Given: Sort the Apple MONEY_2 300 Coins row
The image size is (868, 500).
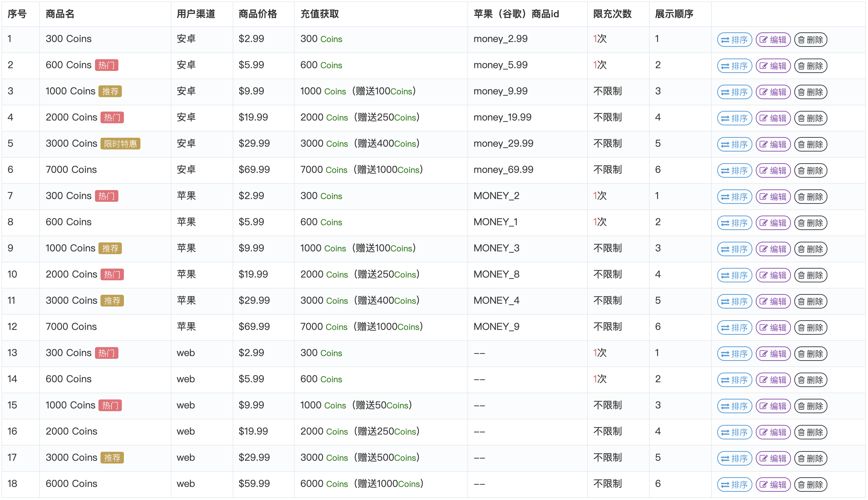Looking at the screenshot, I should (734, 197).
